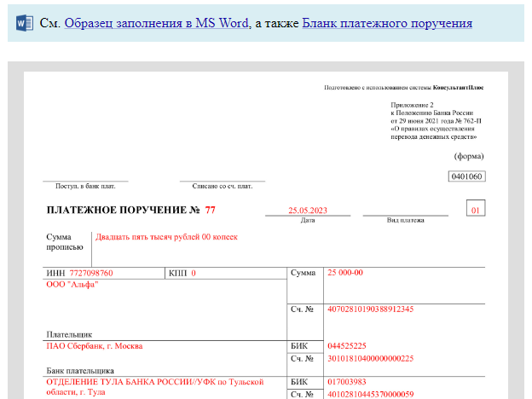Click account number 40102810445370000059
532x399 pixels.
tap(371, 394)
